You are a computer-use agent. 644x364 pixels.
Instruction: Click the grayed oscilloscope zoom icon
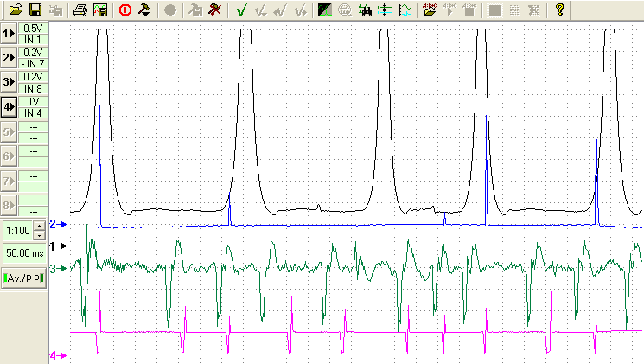(x=345, y=10)
